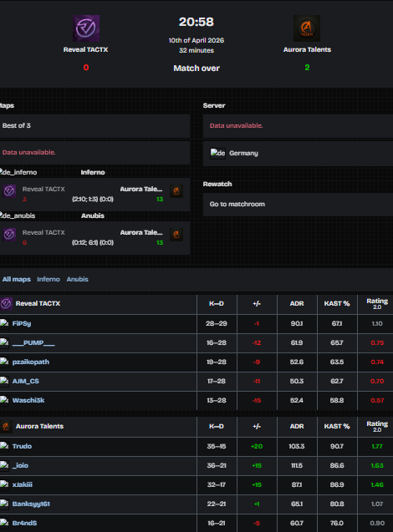This screenshot has height=532, width=393.
Task: Click the flag icon beside pzaikopath
Action: click(x=4, y=362)
